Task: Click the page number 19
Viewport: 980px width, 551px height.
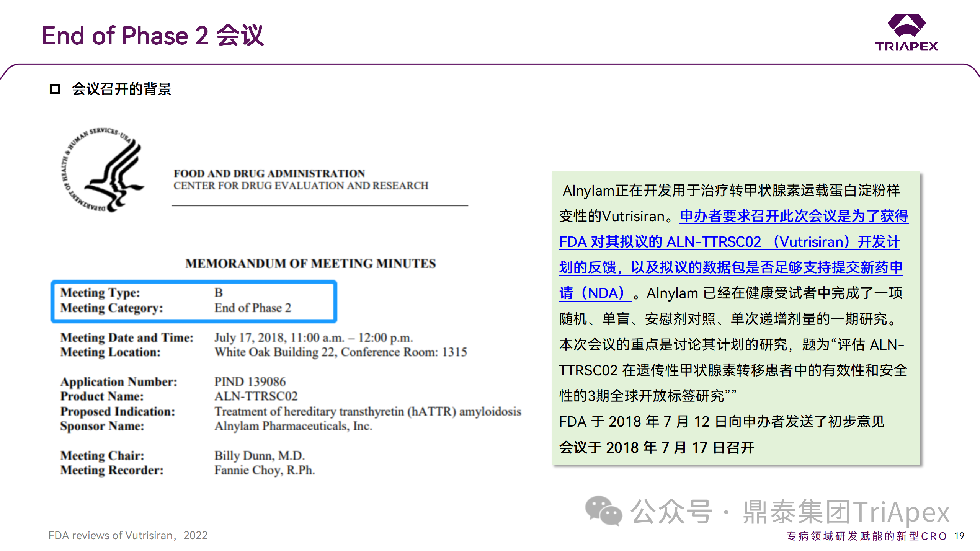Action: click(x=959, y=536)
